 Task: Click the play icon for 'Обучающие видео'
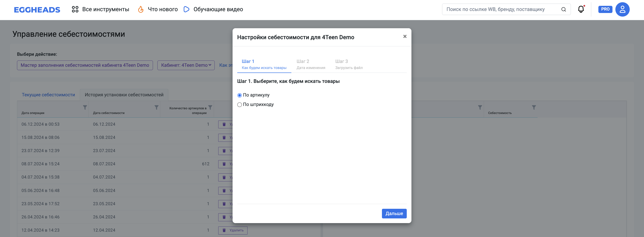(x=186, y=9)
